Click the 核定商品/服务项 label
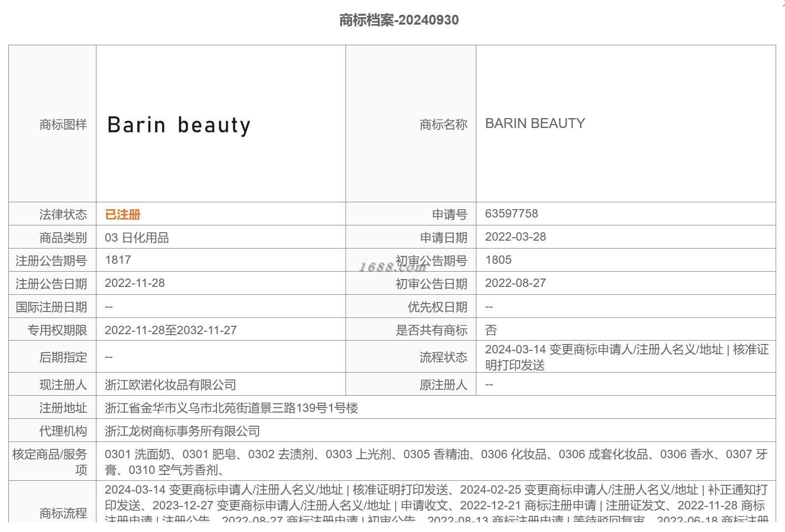This screenshot has height=532, width=785. (50, 462)
